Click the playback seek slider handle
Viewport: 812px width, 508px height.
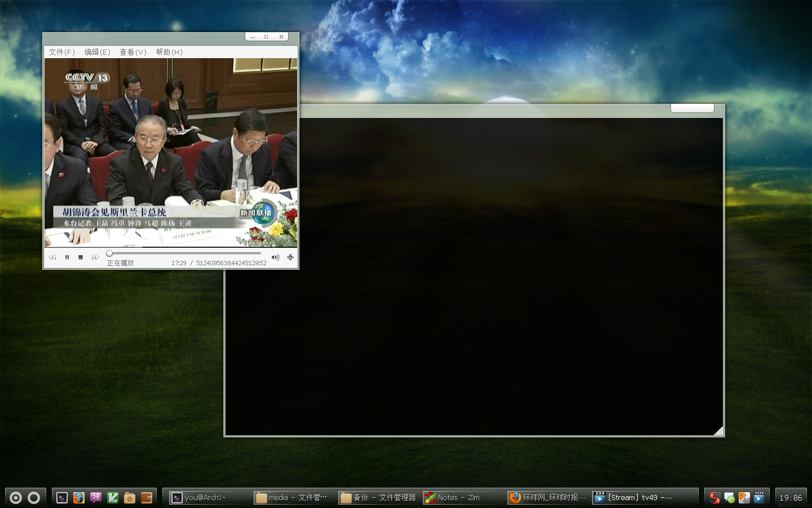click(x=109, y=253)
